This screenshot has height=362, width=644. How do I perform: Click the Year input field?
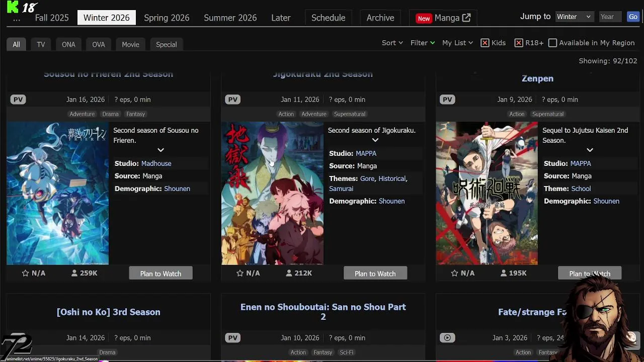pos(610,17)
